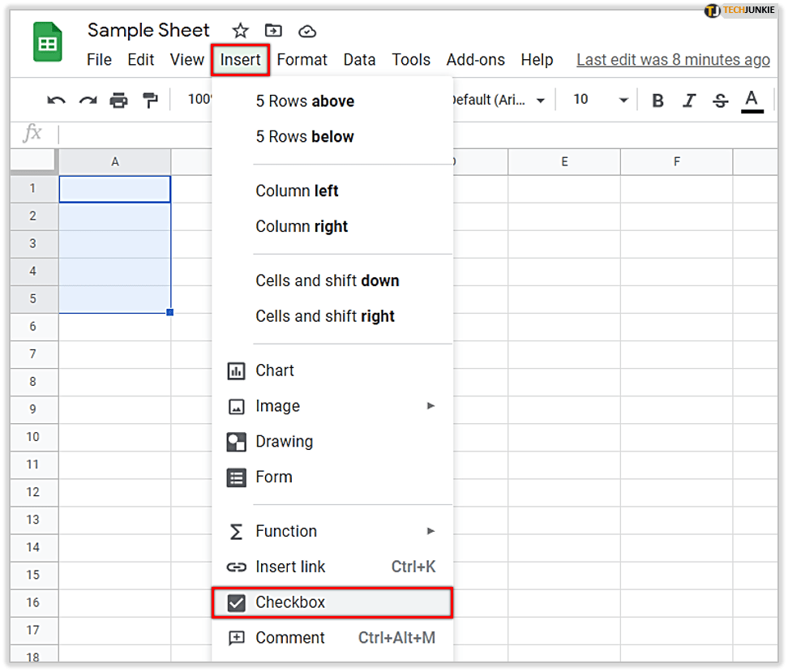Select Insert link menu entry
The width and height of the screenshot is (788, 672).
(x=332, y=567)
